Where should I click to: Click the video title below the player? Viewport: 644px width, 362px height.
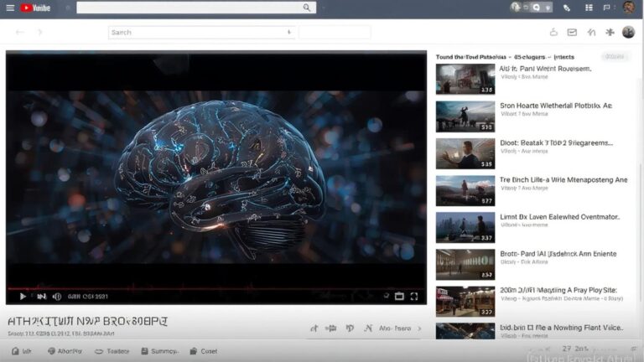[87, 322]
